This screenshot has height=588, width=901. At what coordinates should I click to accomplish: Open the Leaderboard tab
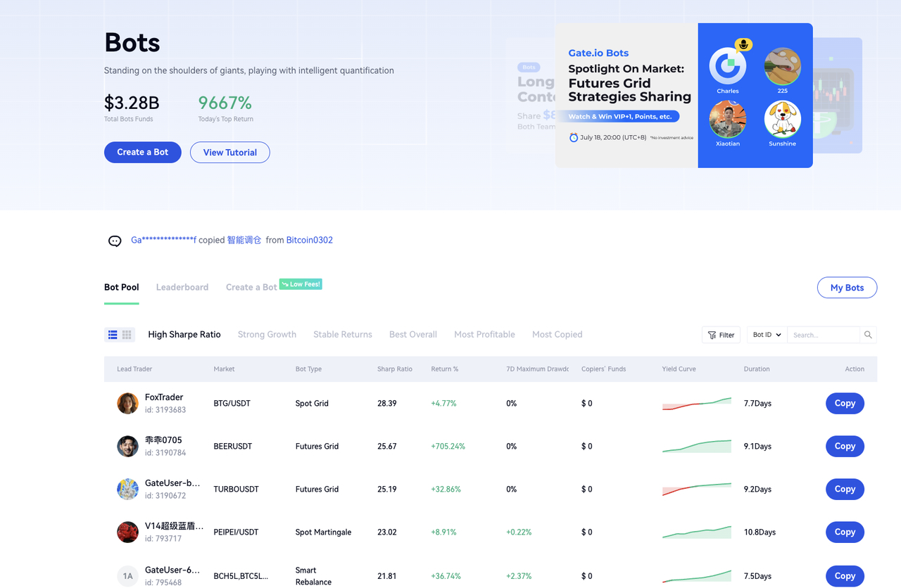(182, 287)
